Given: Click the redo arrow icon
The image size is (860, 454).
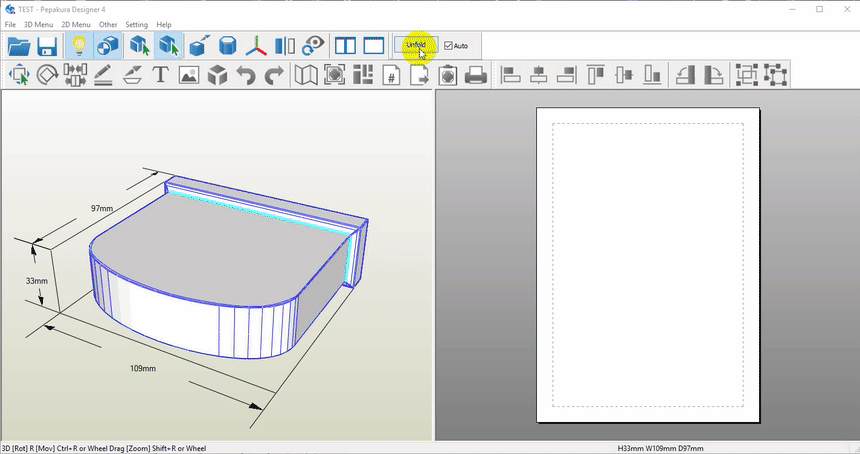Looking at the screenshot, I should point(274,75).
